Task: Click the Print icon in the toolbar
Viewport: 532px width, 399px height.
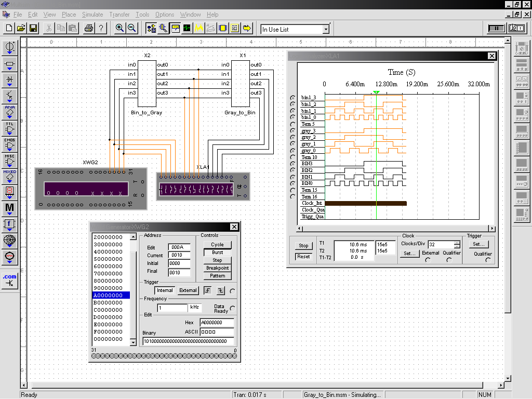Action: (x=88, y=28)
